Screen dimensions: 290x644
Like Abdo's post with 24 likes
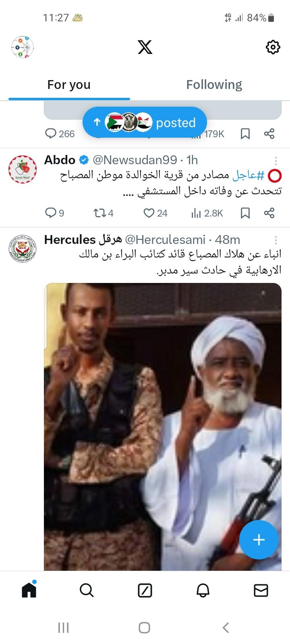click(156, 213)
